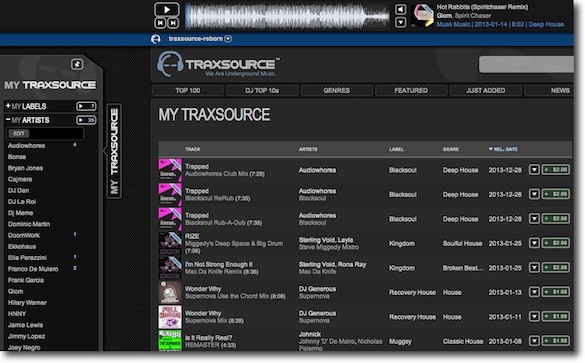The image size is (585, 363).
Task: Switch to the GENRES tab
Action: [x=337, y=90]
